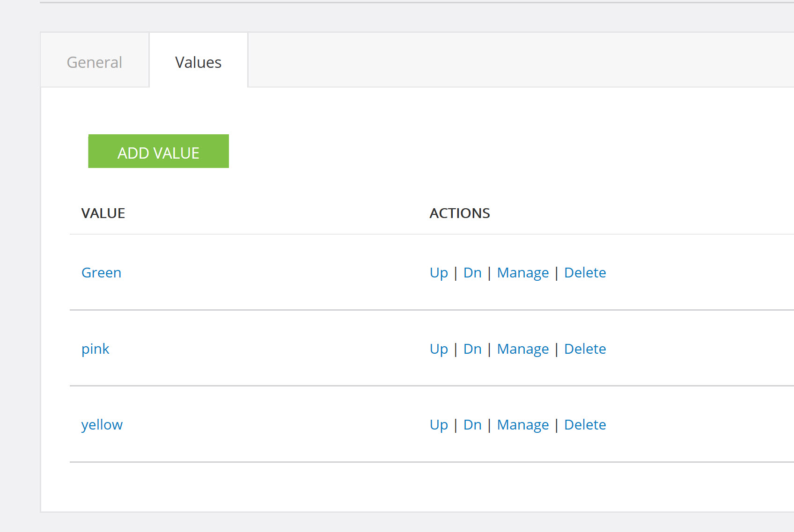Delete the yellow value
794x532 pixels.
point(585,425)
